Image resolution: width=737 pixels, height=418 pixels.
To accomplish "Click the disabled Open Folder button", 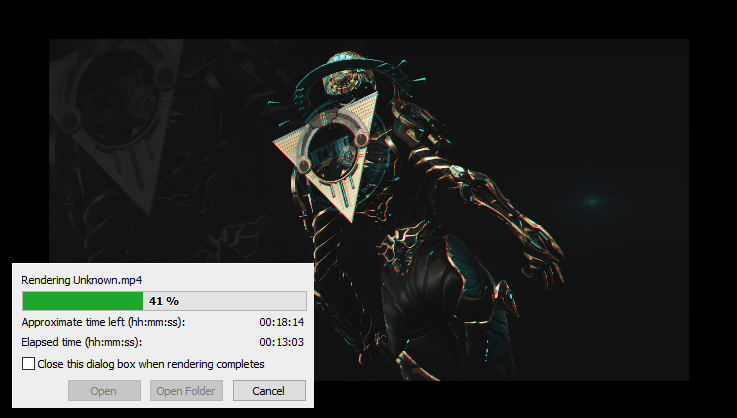I will pos(186,391).
